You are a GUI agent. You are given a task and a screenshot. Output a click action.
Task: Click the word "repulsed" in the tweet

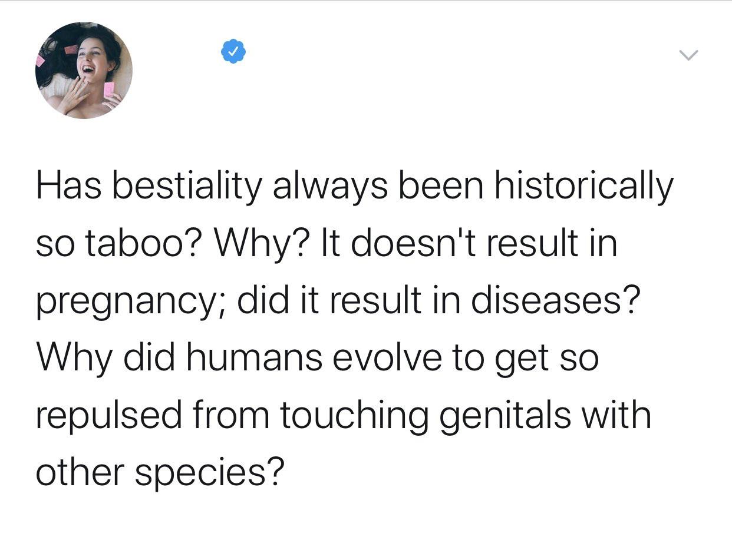109,415
